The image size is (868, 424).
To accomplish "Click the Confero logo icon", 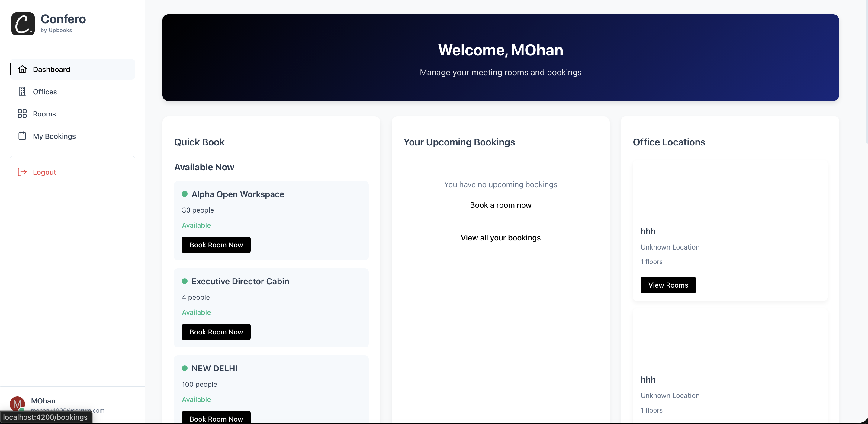I will tap(23, 24).
